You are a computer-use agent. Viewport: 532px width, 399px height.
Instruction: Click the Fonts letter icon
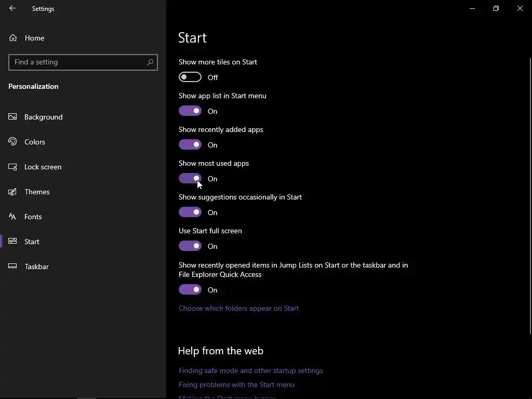13,217
